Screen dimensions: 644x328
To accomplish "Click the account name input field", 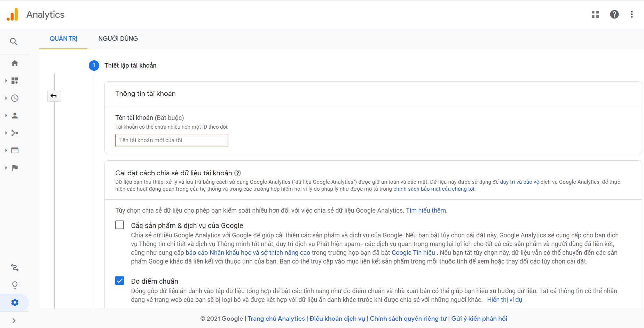I will click(172, 140).
